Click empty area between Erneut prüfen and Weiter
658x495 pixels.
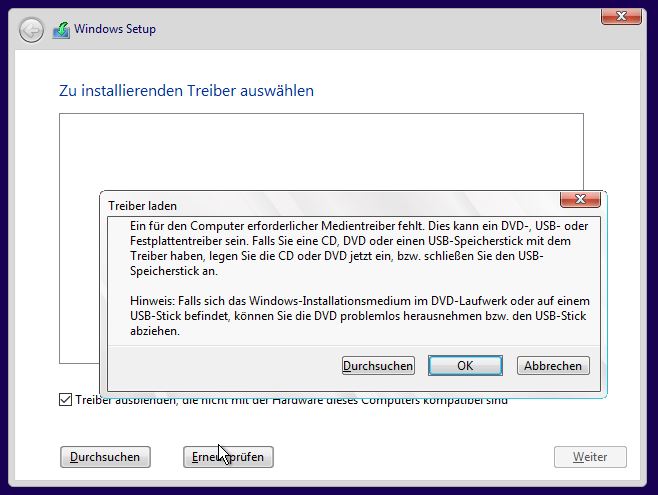pyautogui.click(x=410, y=457)
